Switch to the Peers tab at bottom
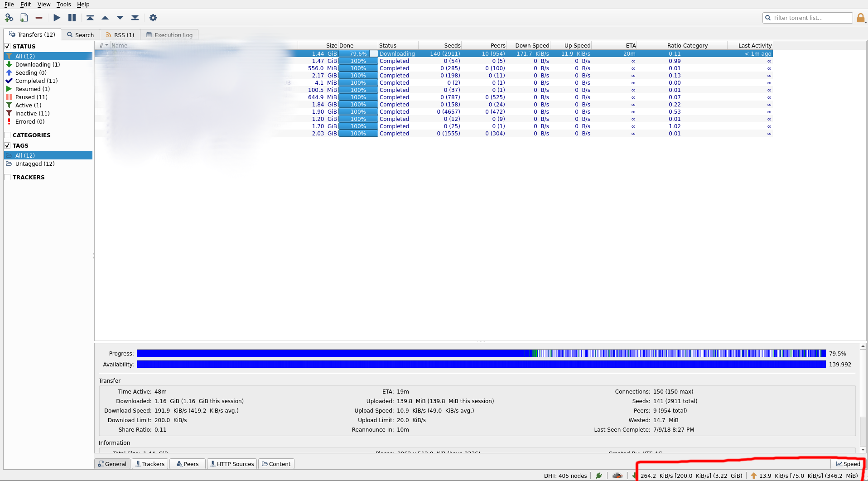 pyautogui.click(x=187, y=463)
